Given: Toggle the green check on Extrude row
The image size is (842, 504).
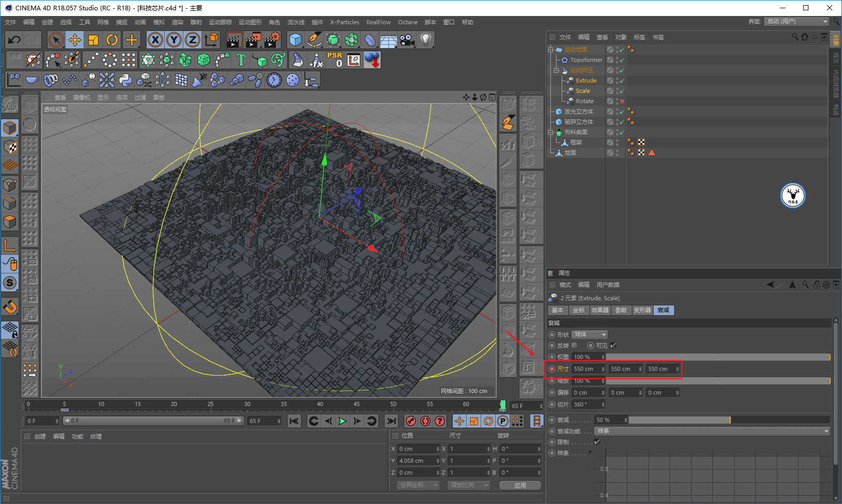Looking at the screenshot, I should coord(622,80).
